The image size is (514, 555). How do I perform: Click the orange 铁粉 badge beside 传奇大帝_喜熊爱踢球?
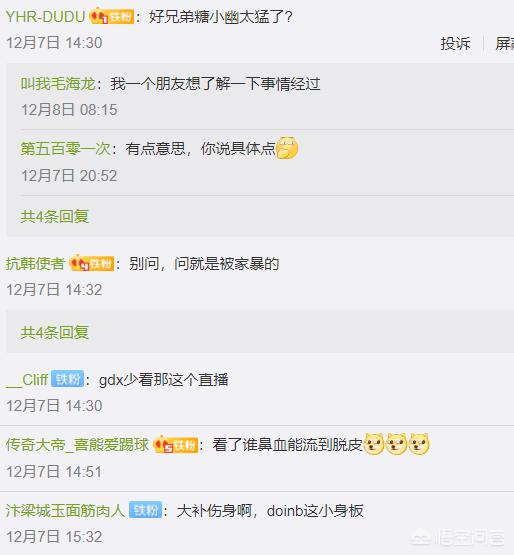coord(176,445)
